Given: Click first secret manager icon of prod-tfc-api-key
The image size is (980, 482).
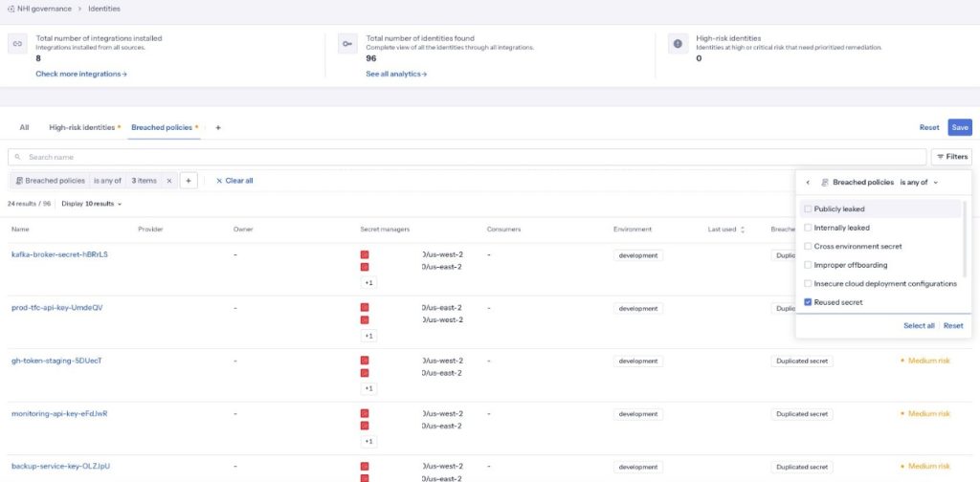Looking at the screenshot, I should [x=365, y=307].
